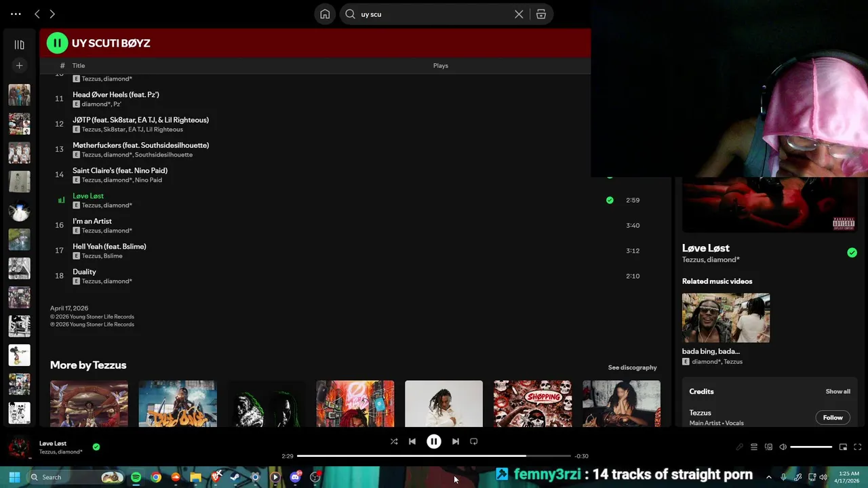Open Brave browser from the taskbar
The height and width of the screenshot is (488, 868).
click(216, 477)
